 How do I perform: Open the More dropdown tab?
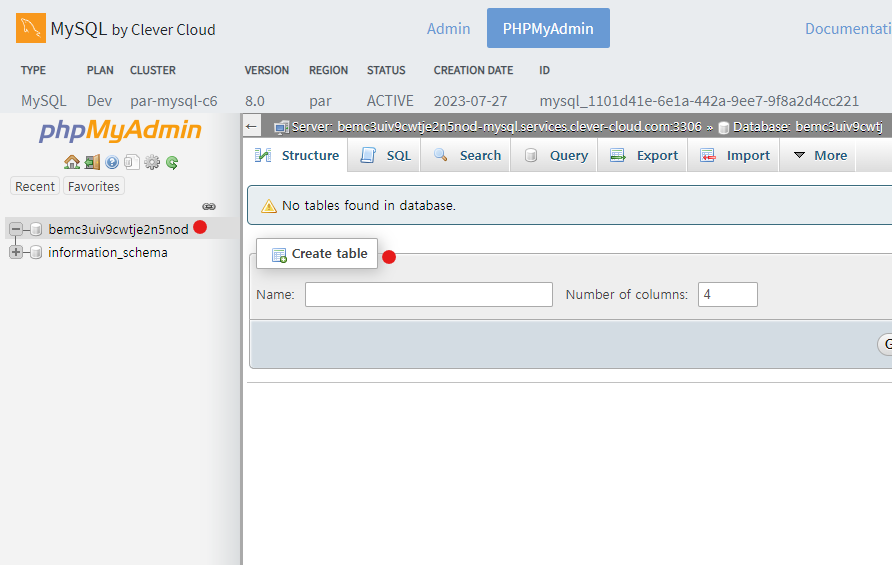(820, 155)
